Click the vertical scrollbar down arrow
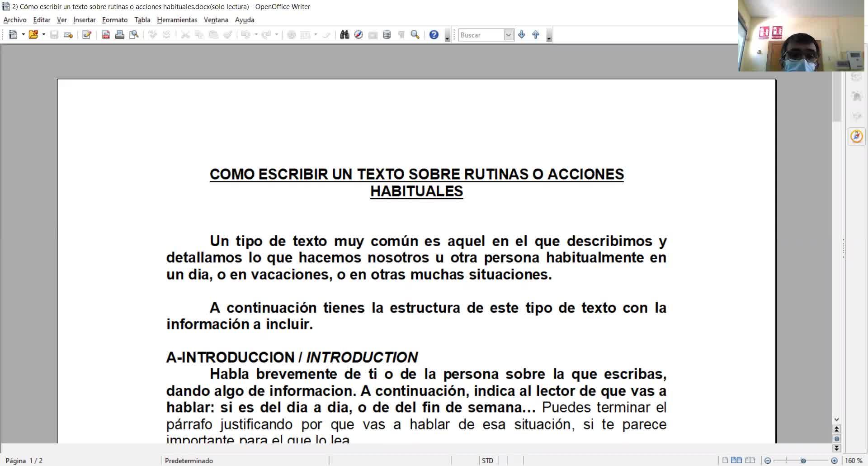Screen dimensions: 868x466 pyautogui.click(x=836, y=419)
